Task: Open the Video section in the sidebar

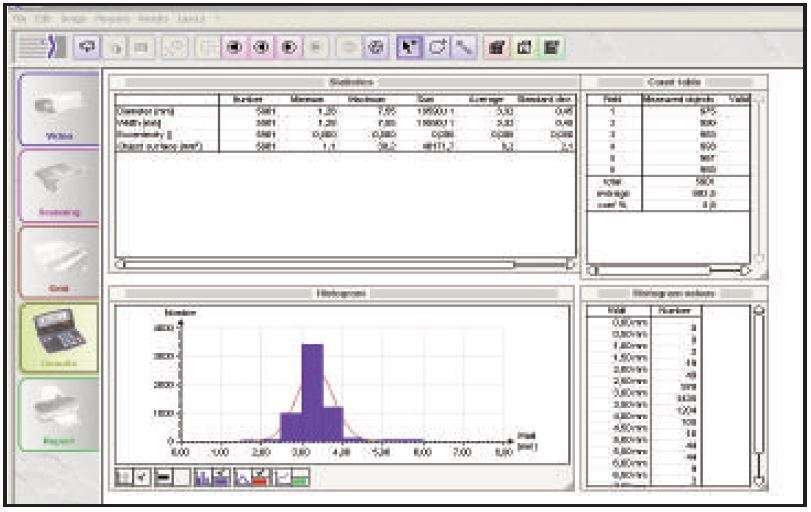Action: pos(57,110)
